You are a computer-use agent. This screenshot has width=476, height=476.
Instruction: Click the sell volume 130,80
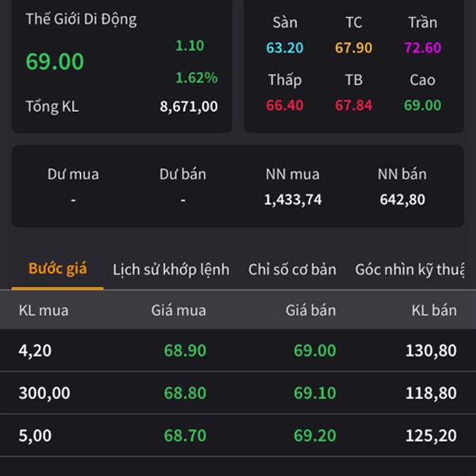(431, 351)
